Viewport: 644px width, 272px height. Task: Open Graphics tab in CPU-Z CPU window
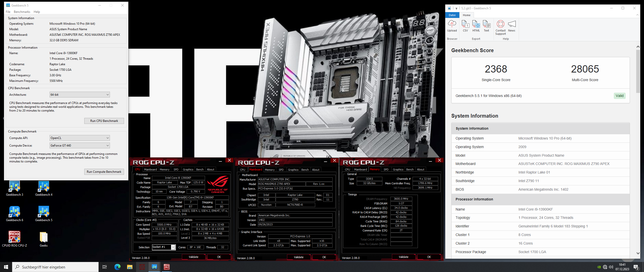pos(188,169)
